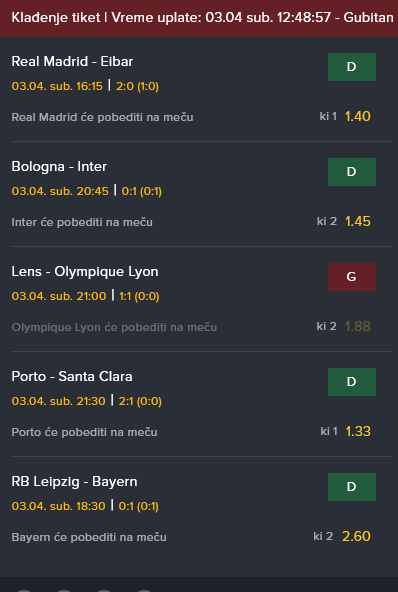Viewport: 398px width, 592px height.
Task: Select the 1.33 odds for Porto
Action: pos(358,431)
